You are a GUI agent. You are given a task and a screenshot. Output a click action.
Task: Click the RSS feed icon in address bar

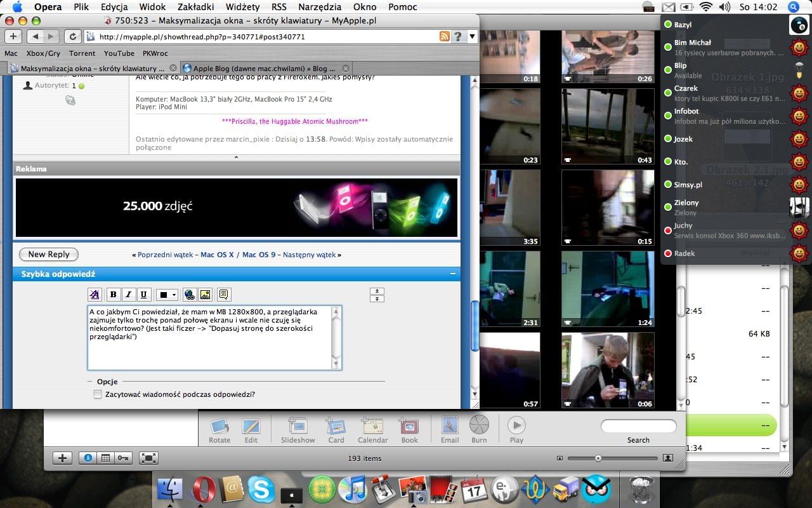pos(445,36)
